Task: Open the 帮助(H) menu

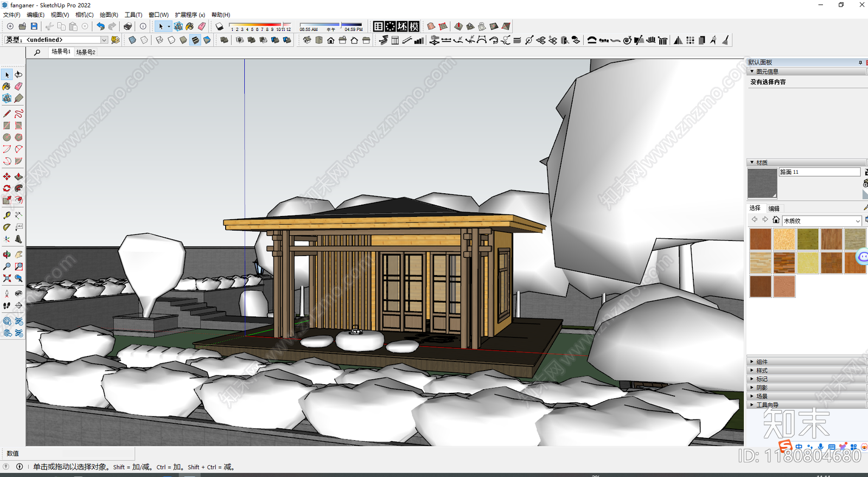Action: point(221,15)
